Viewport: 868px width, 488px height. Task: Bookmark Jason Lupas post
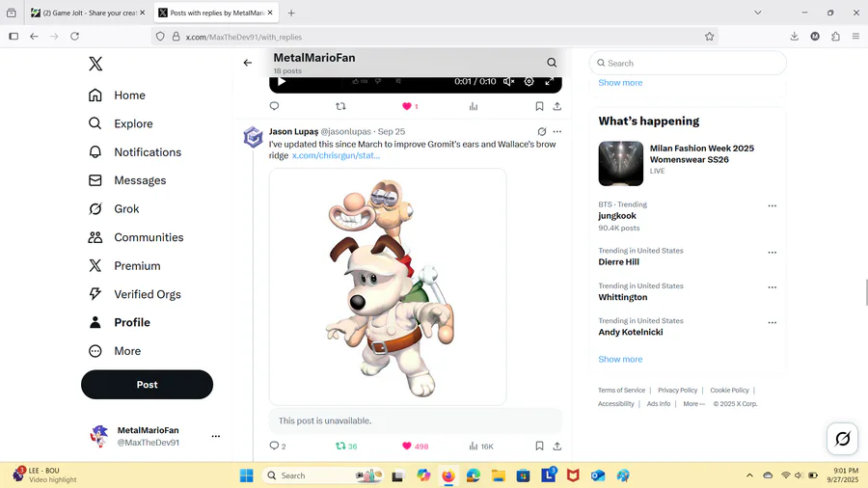pyautogui.click(x=539, y=446)
